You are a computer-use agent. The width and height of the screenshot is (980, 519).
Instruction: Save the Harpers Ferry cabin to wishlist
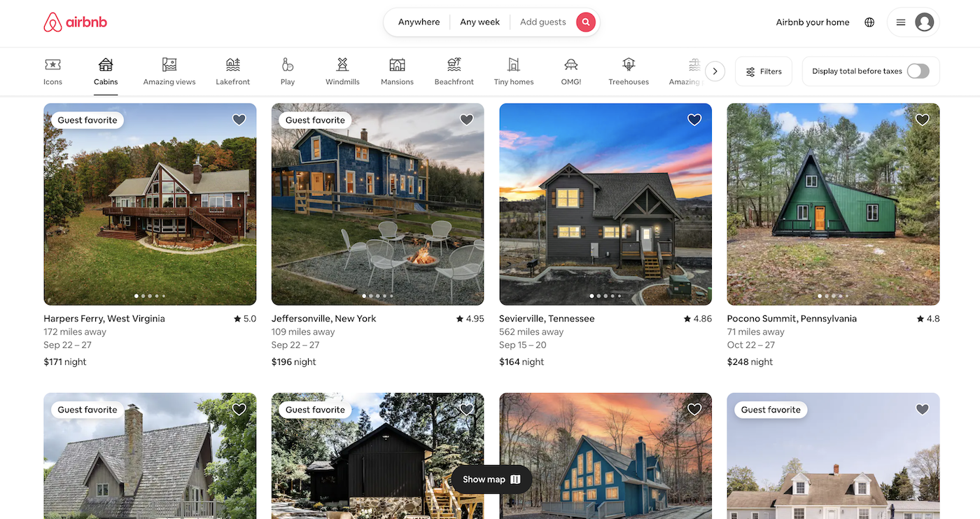[239, 120]
